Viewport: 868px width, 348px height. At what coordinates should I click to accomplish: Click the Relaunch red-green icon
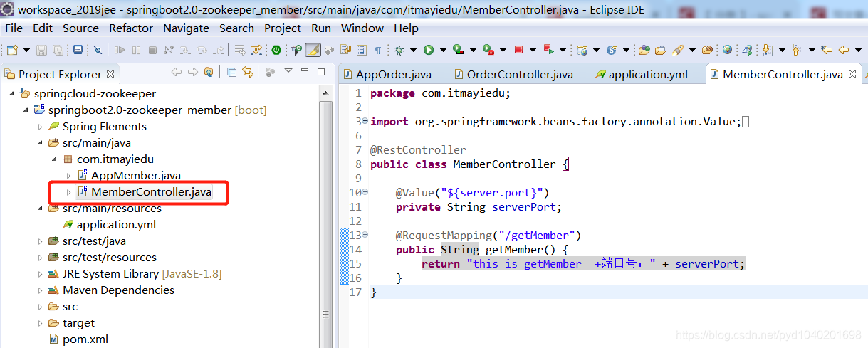point(548,50)
